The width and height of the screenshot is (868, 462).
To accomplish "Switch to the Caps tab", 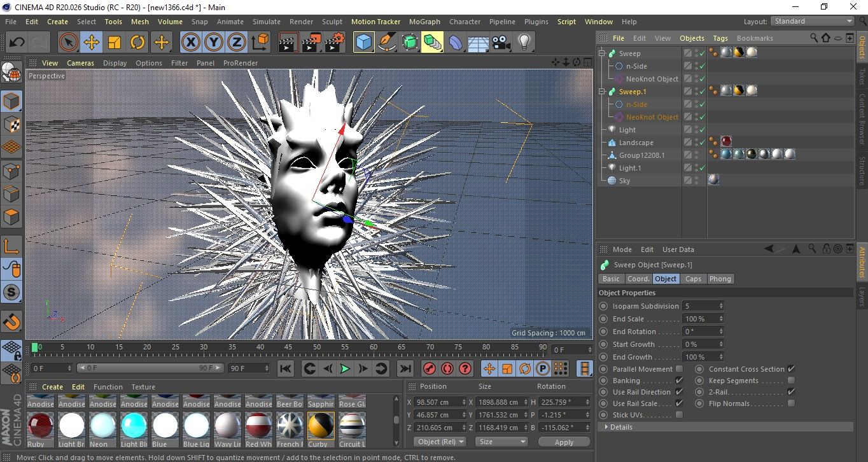I will (693, 279).
